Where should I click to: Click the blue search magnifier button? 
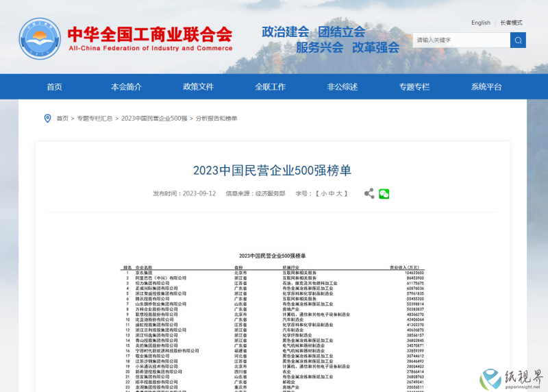coord(518,40)
